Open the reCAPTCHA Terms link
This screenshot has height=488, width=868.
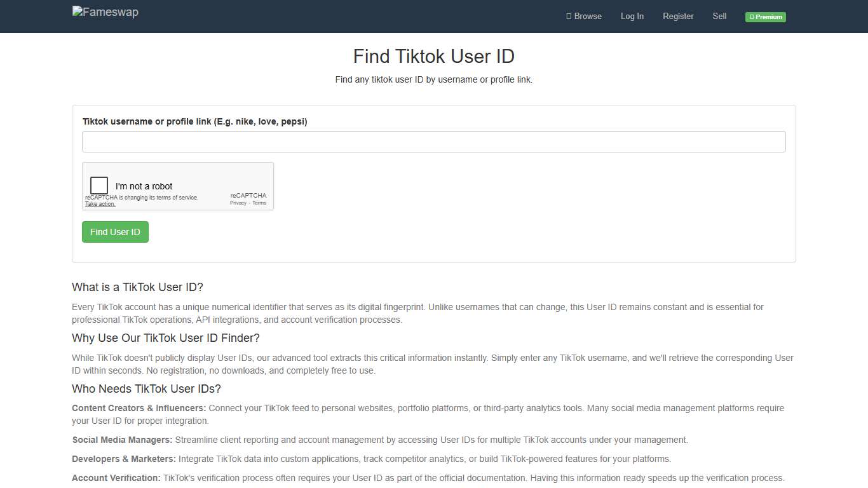pyautogui.click(x=259, y=202)
